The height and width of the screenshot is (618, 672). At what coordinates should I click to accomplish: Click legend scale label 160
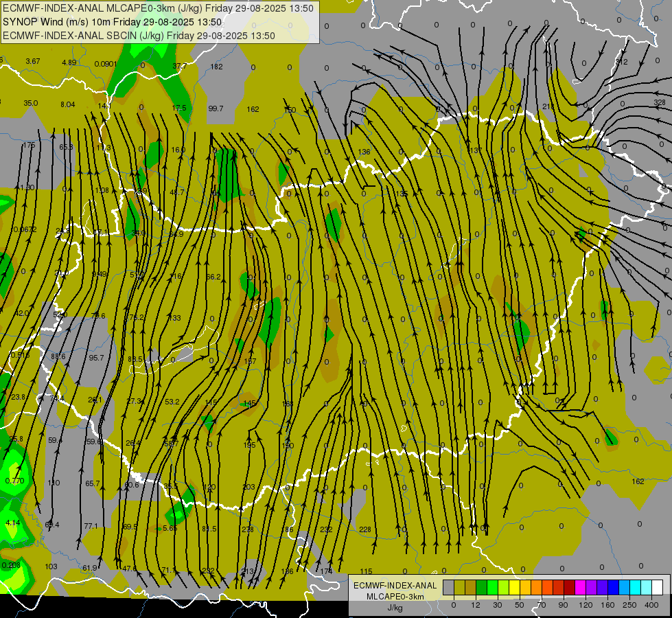(607, 605)
